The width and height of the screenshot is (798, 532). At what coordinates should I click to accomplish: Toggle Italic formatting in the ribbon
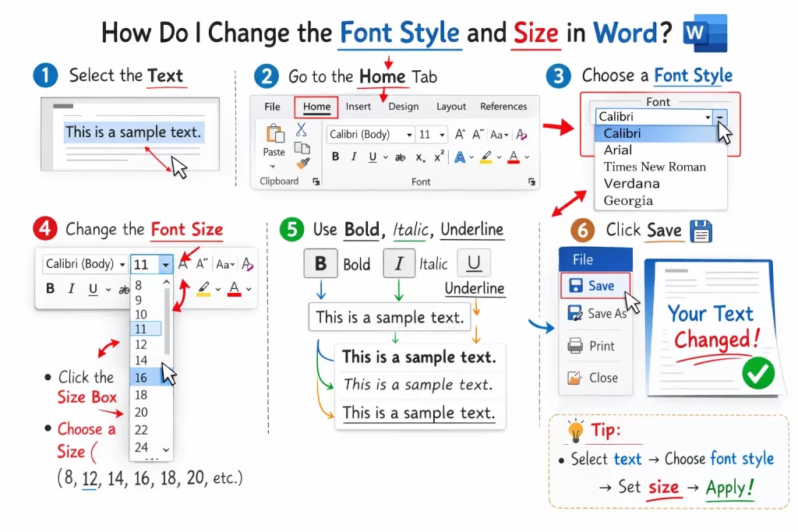pyautogui.click(x=353, y=156)
